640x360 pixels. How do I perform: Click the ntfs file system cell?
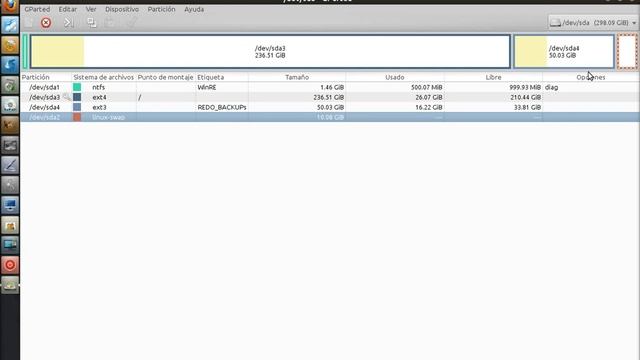tap(98, 87)
